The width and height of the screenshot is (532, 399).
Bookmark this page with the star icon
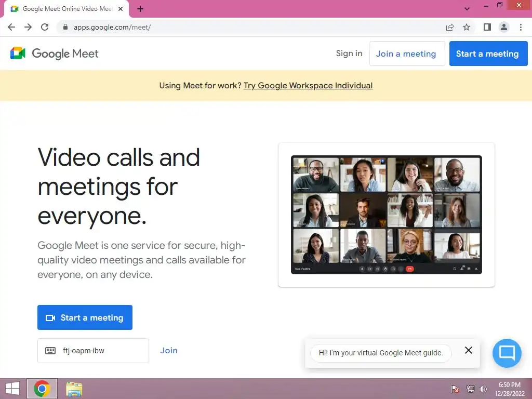[x=467, y=27]
